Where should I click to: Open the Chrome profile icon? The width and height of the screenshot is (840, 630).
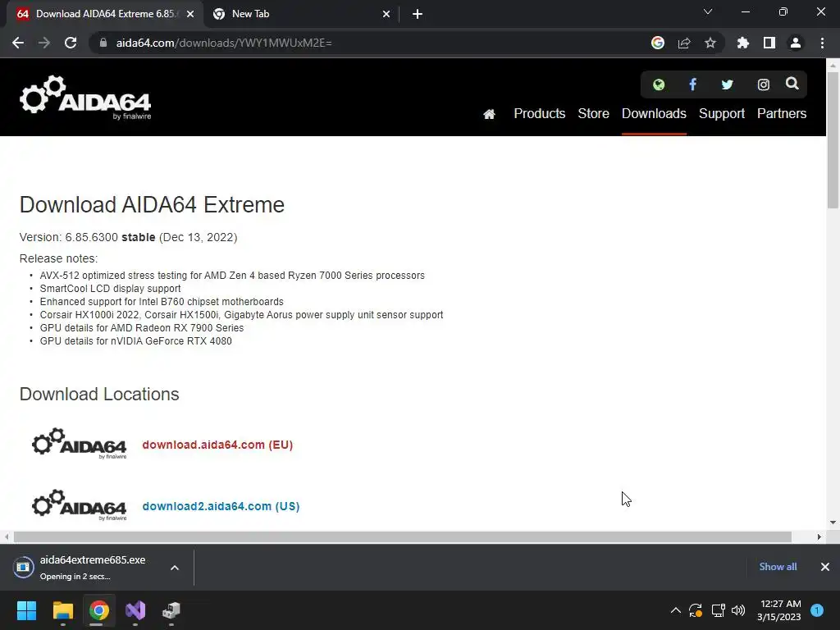tap(796, 43)
